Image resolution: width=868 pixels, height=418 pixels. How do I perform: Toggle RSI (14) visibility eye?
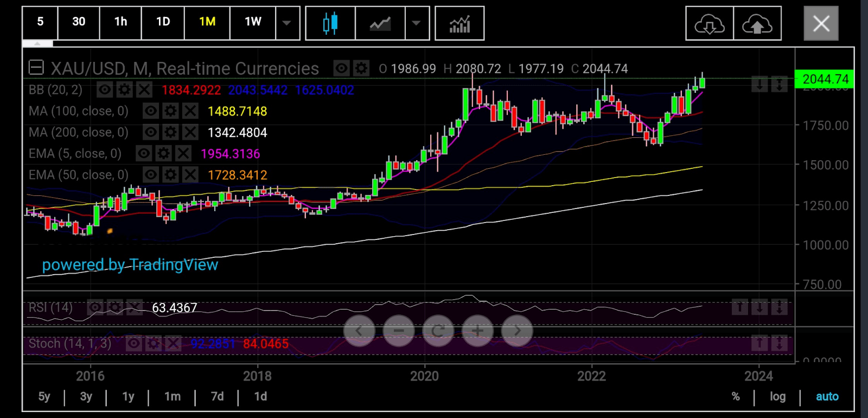pos(95,307)
